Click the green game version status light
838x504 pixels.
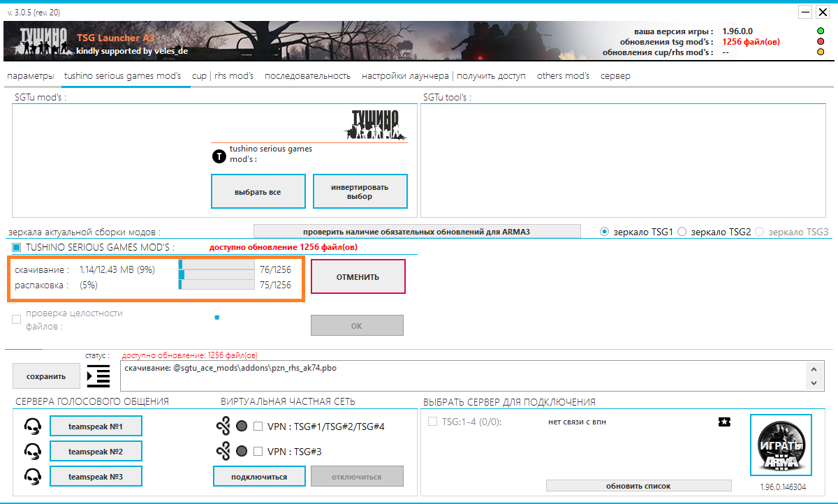tap(821, 31)
